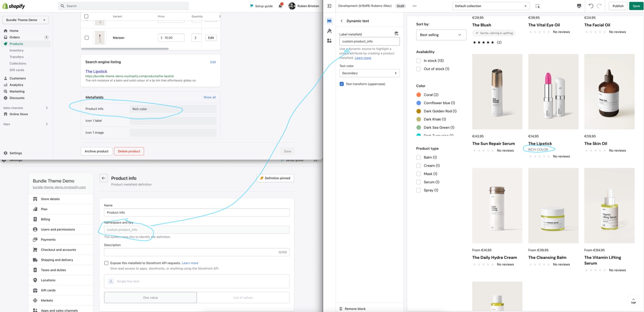Click the exit theme editor icon

tap(329, 6)
